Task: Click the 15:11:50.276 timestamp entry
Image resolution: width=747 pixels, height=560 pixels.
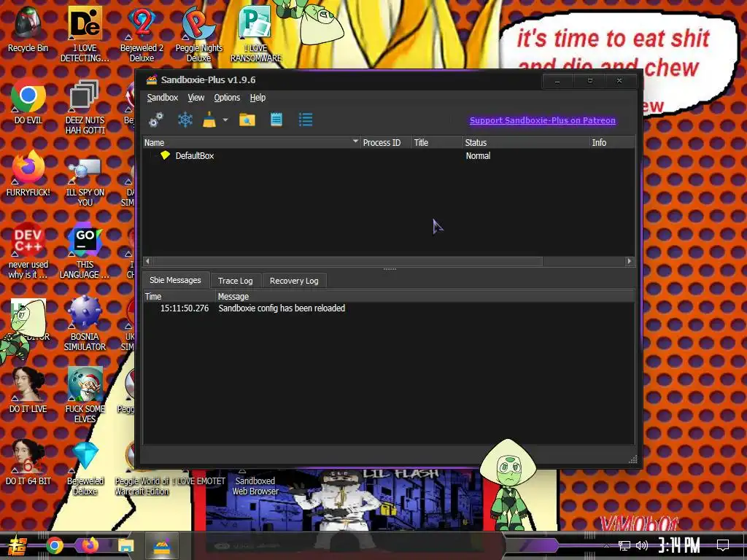Action: (x=185, y=308)
